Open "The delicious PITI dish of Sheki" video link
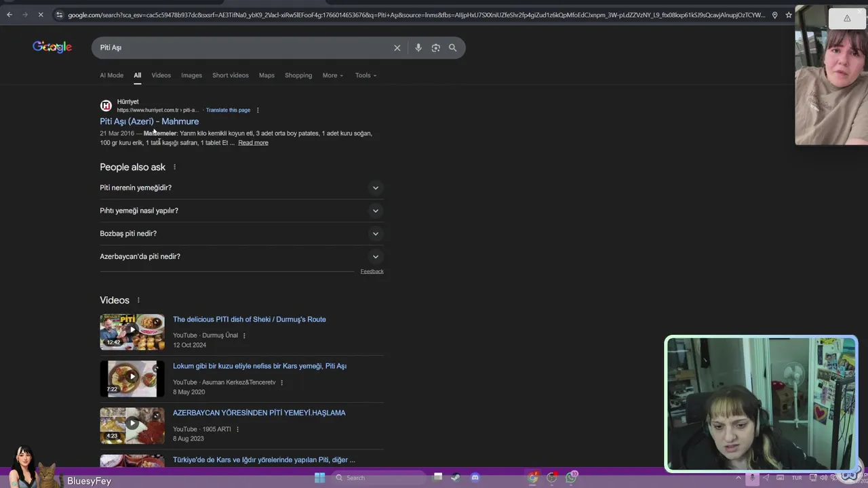 (250, 319)
